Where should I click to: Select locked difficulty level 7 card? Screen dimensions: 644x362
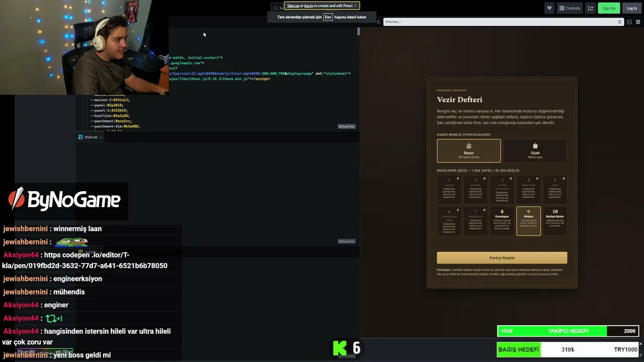pyautogui.click(x=475, y=221)
